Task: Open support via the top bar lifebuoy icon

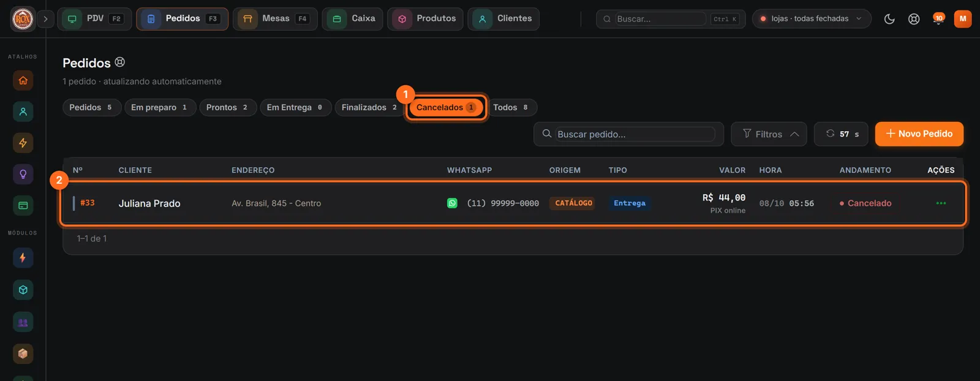Action: (914, 19)
